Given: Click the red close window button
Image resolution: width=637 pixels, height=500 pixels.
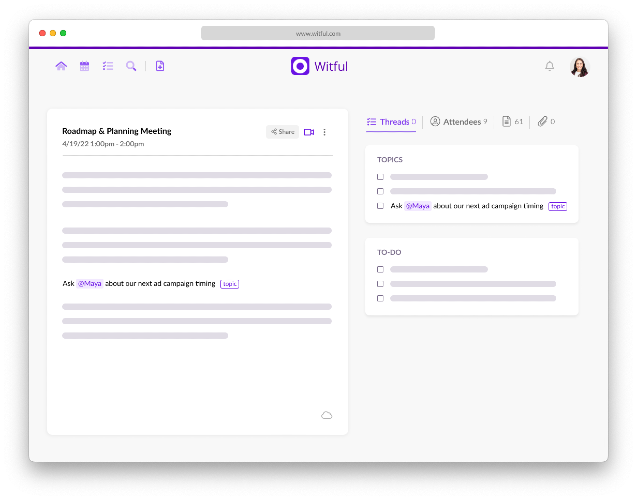Looking at the screenshot, I should 42,33.
